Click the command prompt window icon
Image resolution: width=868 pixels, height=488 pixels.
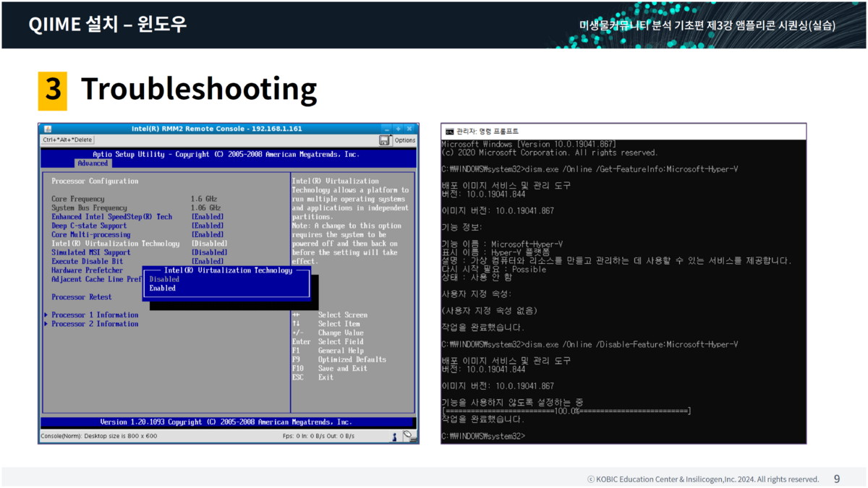tap(449, 132)
